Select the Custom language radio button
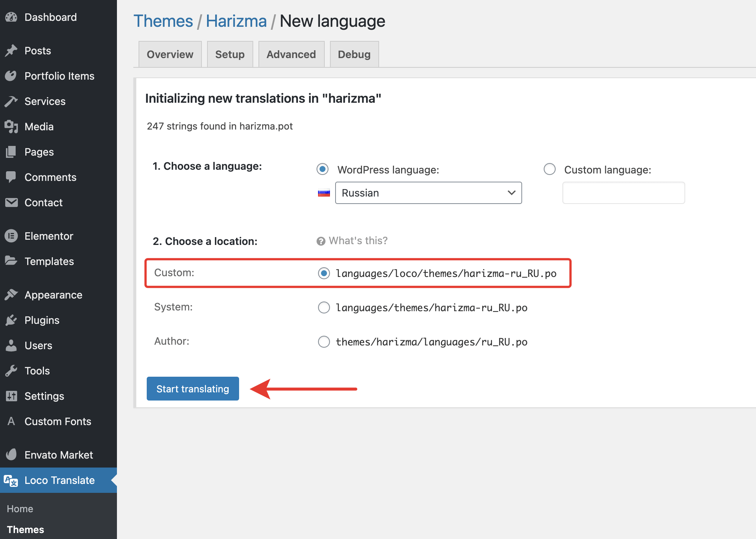 [x=550, y=169]
